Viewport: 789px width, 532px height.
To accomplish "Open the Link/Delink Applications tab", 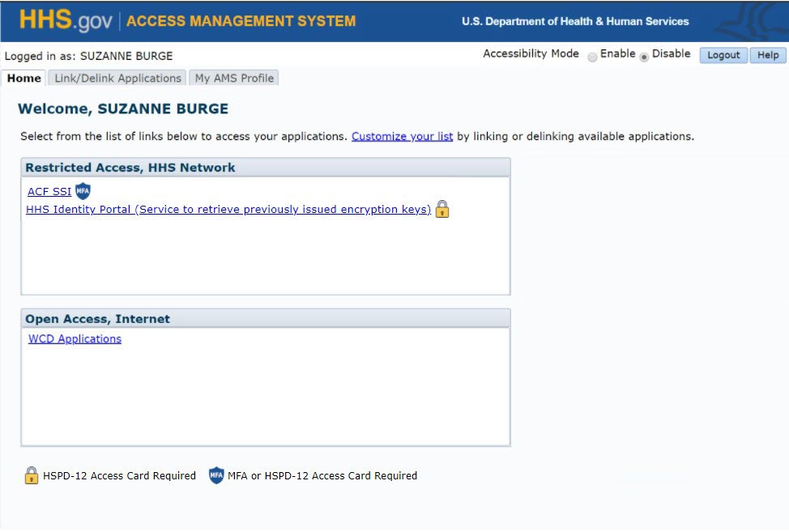I will pyautogui.click(x=117, y=79).
